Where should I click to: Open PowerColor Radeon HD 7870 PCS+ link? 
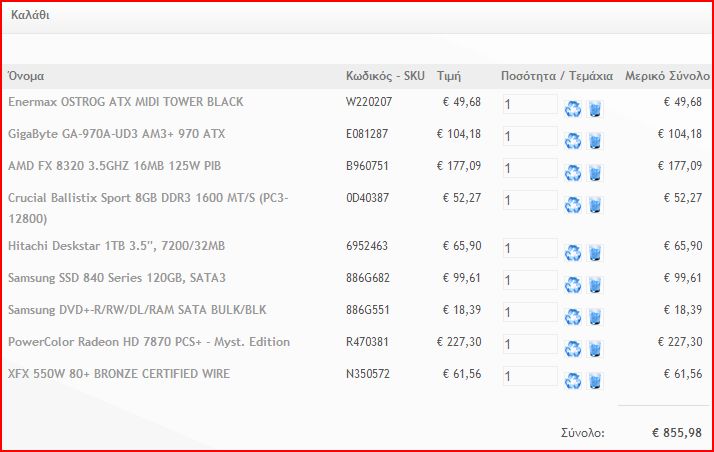pyautogui.click(x=149, y=342)
